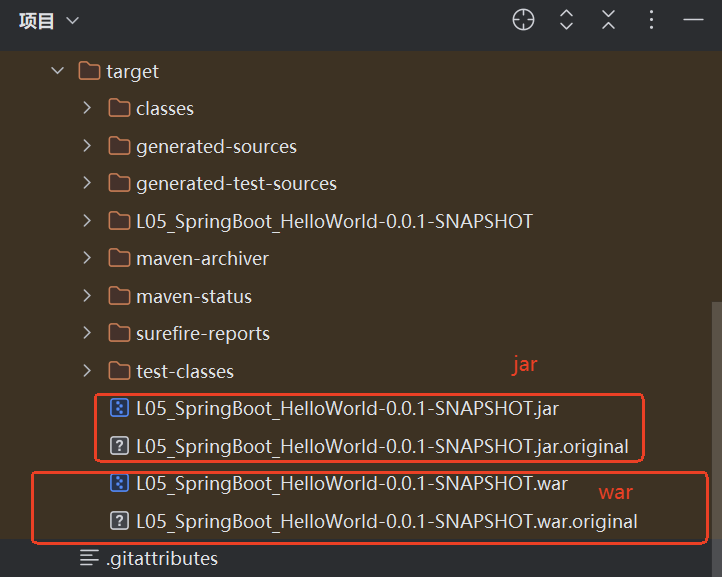Click the classes folder icon
This screenshot has width=722, height=577.
[x=119, y=108]
